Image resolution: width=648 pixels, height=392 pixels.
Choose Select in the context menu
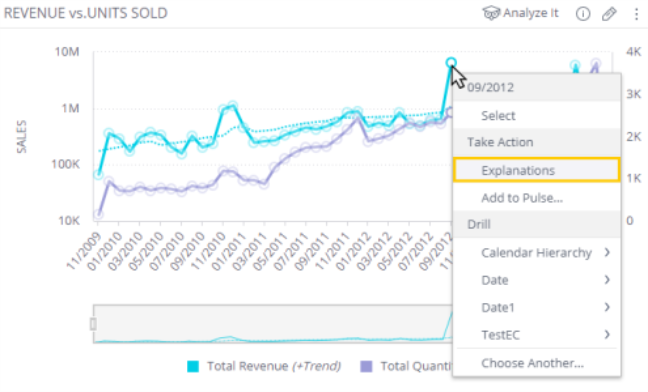click(536, 115)
